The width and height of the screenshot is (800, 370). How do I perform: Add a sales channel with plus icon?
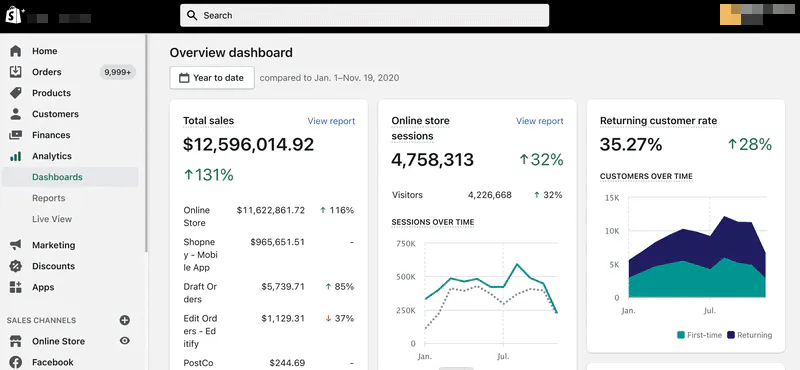(x=124, y=320)
